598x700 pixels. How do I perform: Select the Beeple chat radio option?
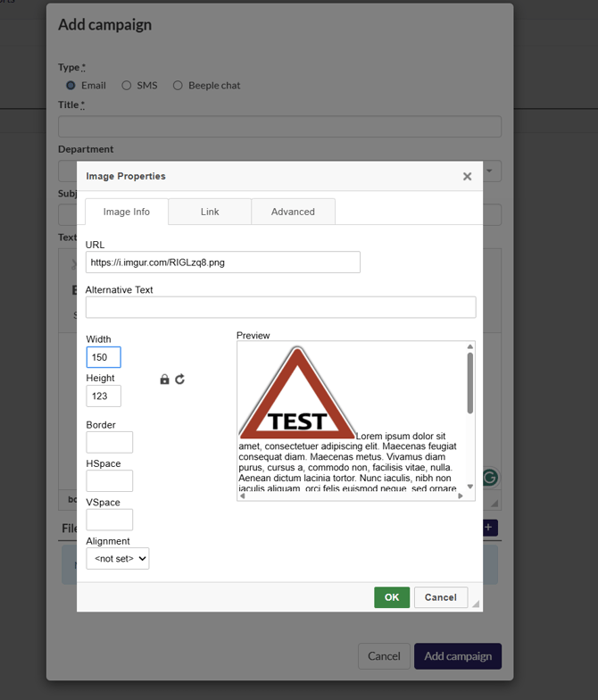point(178,86)
